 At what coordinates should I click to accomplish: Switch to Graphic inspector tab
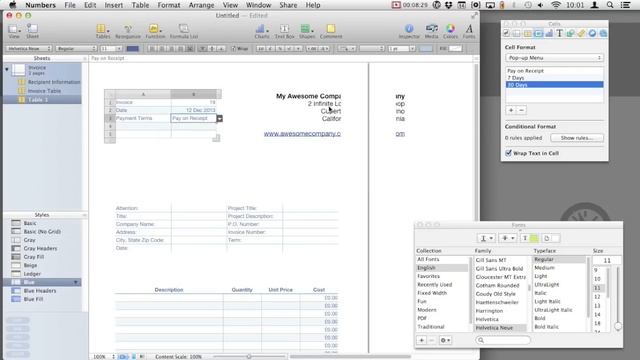[570, 33]
